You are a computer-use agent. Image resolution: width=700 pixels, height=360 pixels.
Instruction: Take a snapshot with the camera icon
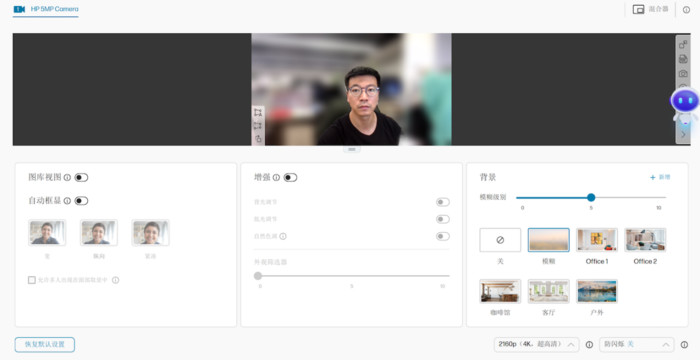click(683, 73)
